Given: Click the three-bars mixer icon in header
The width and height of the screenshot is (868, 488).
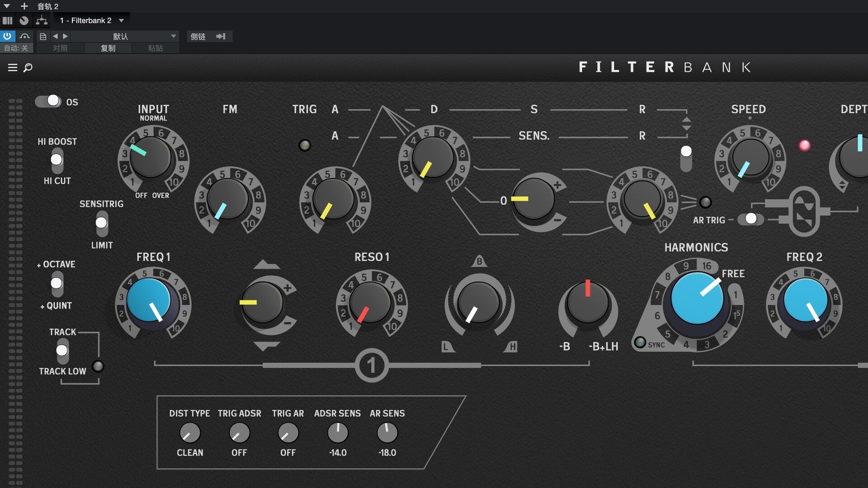Looking at the screenshot, I should tap(7, 21).
